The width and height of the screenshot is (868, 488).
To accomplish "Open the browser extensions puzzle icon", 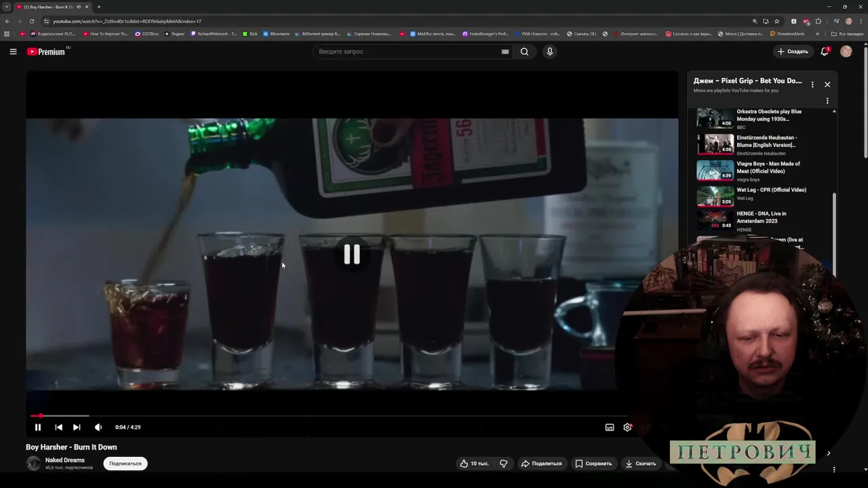I will point(818,21).
